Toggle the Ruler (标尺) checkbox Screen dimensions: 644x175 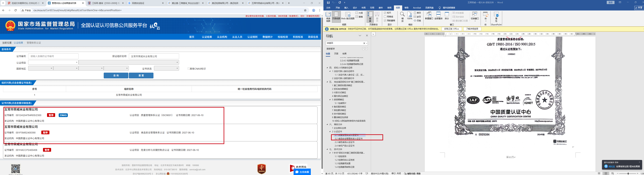tap(385, 13)
